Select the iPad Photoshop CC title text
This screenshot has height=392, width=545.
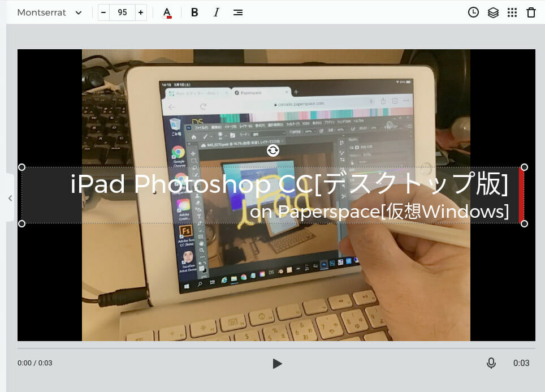tap(289, 184)
